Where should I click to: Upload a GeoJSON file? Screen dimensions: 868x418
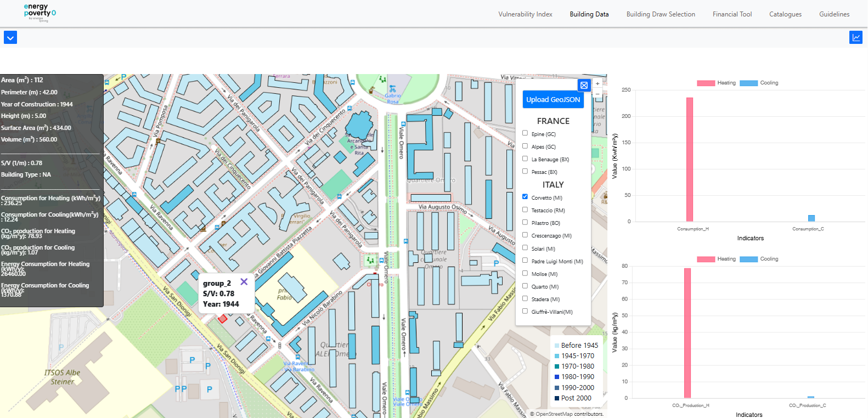pyautogui.click(x=553, y=99)
